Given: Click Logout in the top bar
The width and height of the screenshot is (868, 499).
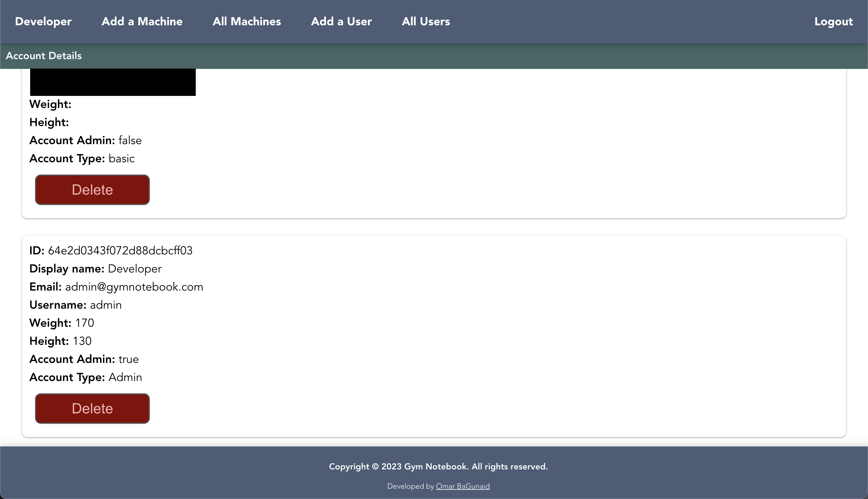Looking at the screenshot, I should [833, 22].
